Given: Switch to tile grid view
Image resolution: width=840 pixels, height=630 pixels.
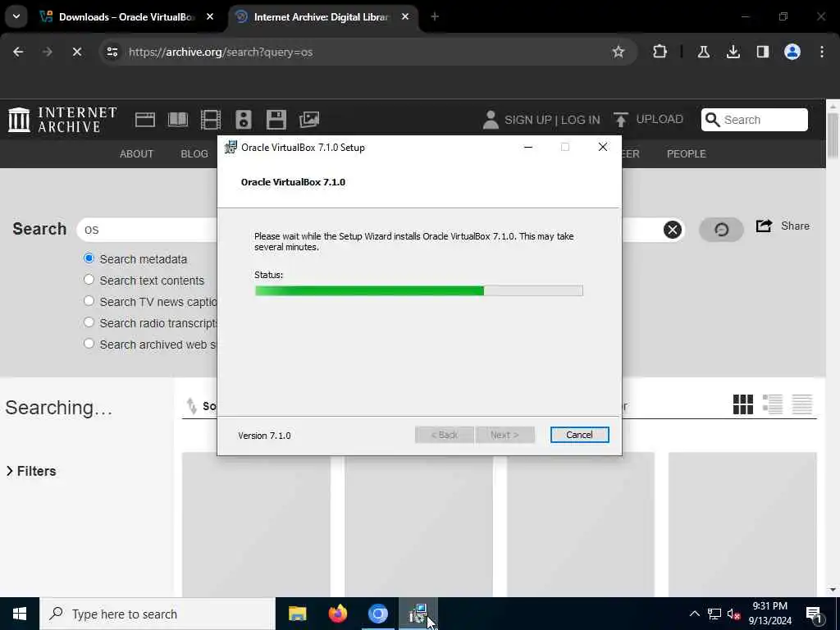Looking at the screenshot, I should [x=743, y=404].
